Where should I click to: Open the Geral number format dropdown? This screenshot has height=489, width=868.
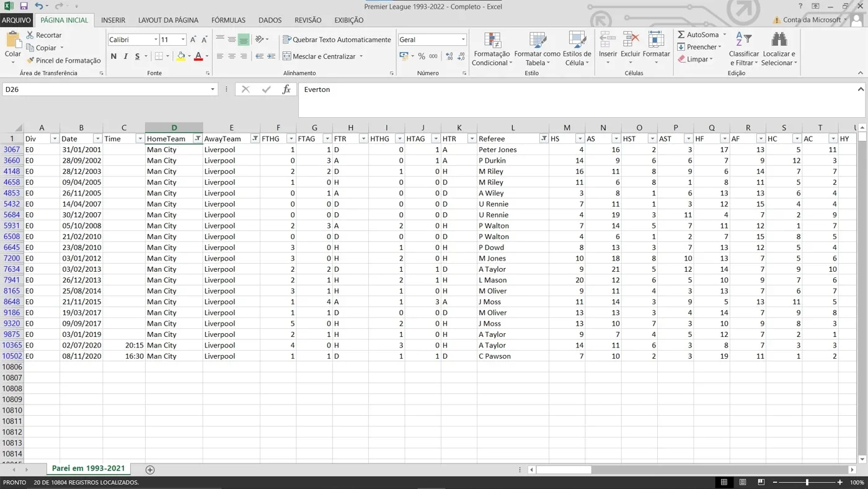tap(463, 40)
